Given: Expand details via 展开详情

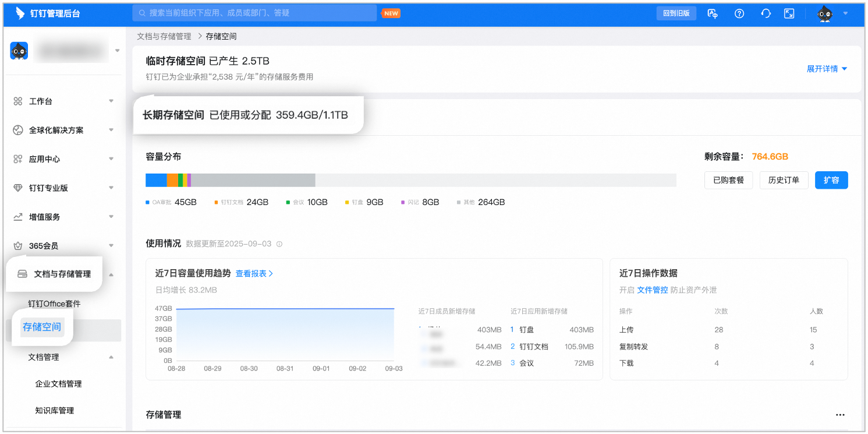Looking at the screenshot, I should click(827, 69).
